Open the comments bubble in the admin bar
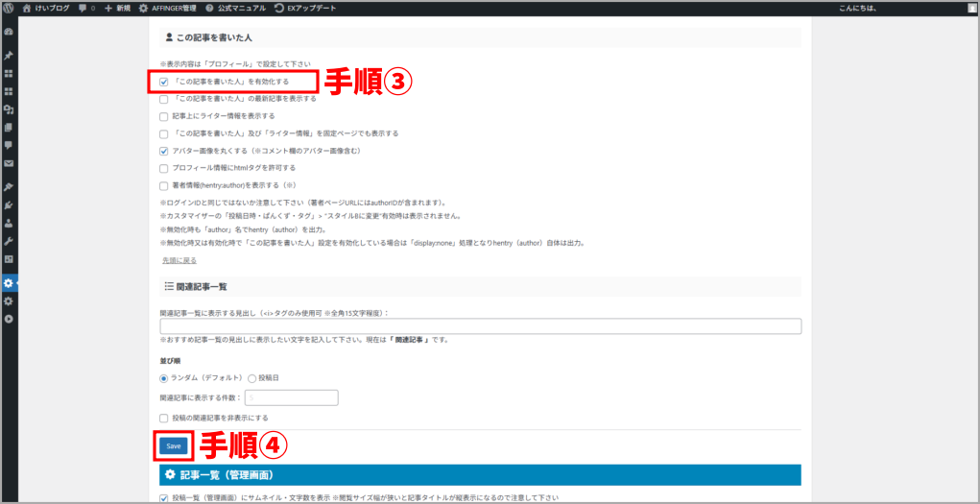 (85, 8)
